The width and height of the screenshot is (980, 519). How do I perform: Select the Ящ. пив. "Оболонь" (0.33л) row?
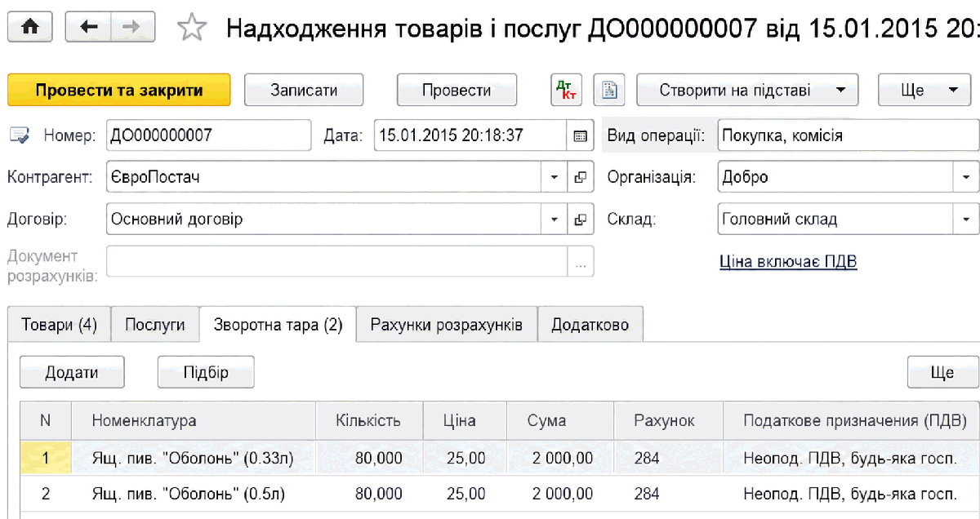click(x=500, y=459)
